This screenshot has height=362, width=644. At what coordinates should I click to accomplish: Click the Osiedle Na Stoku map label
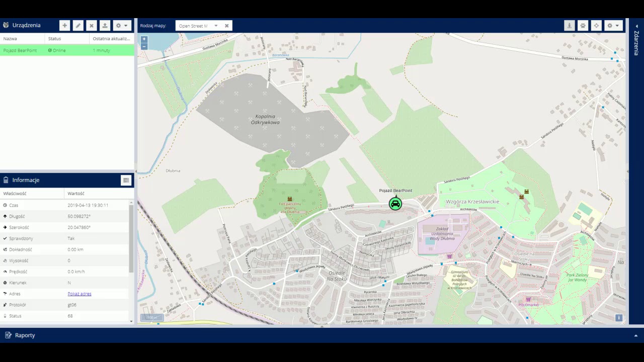[337, 276]
